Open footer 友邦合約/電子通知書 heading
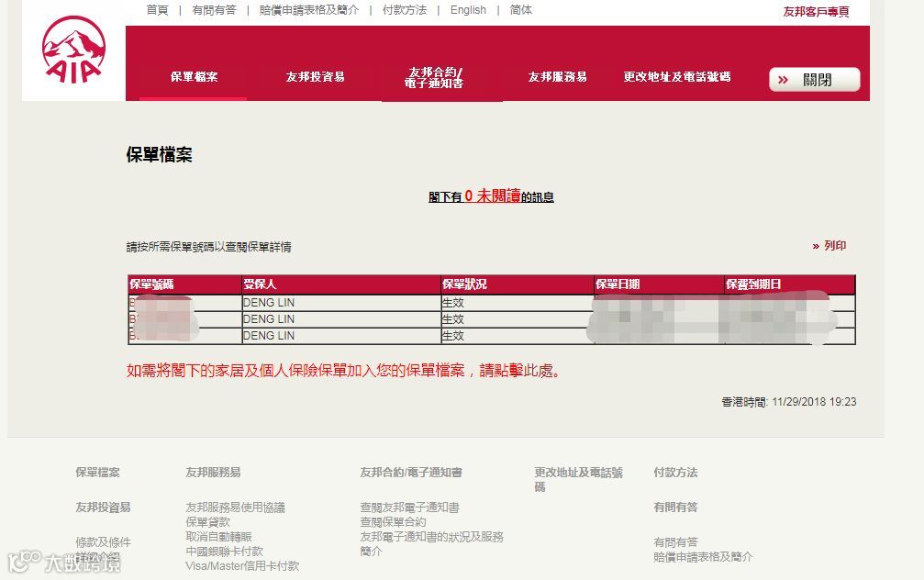The height and width of the screenshot is (580, 924). click(411, 472)
